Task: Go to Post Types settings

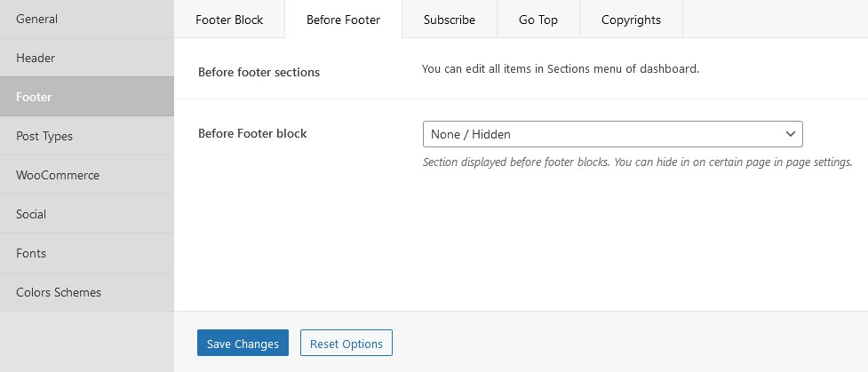Action: (87, 136)
